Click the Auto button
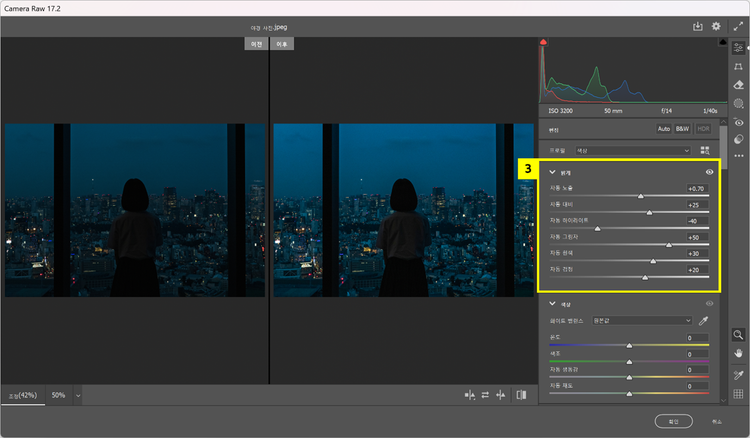Screen dimensions: 750x438 pos(663,129)
